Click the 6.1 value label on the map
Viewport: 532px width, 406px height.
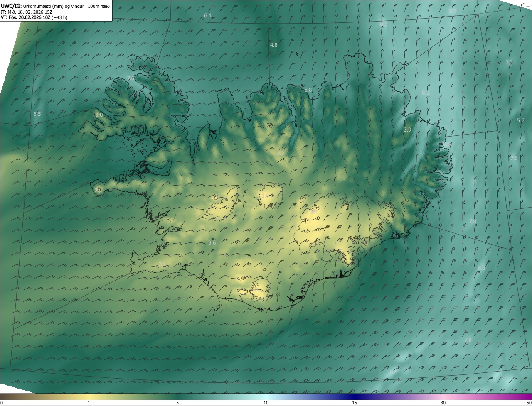(x=208, y=15)
